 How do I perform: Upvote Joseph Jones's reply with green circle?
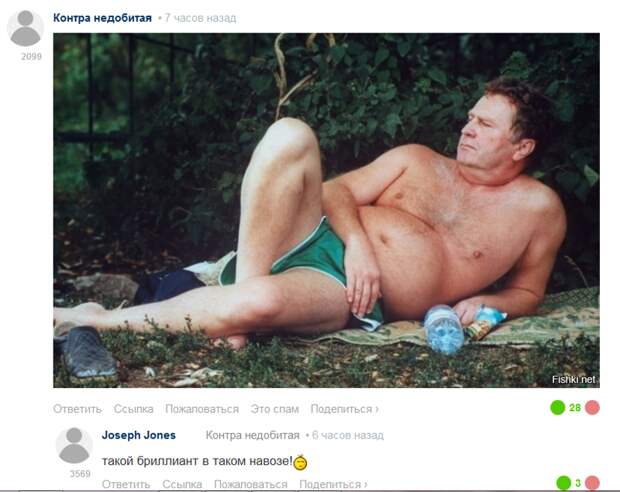point(563,483)
